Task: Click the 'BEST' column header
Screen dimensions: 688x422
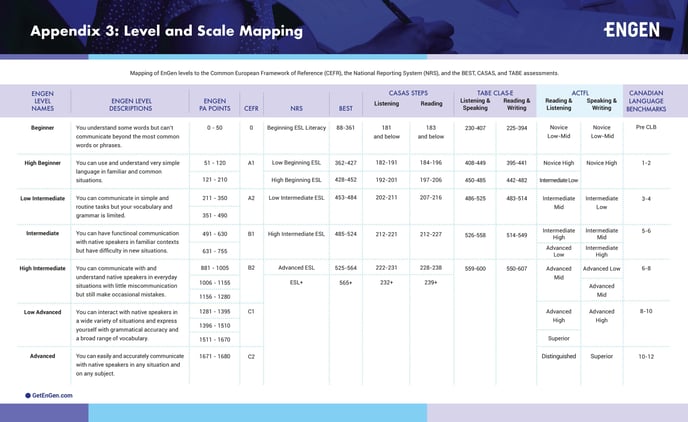Action: (345, 108)
